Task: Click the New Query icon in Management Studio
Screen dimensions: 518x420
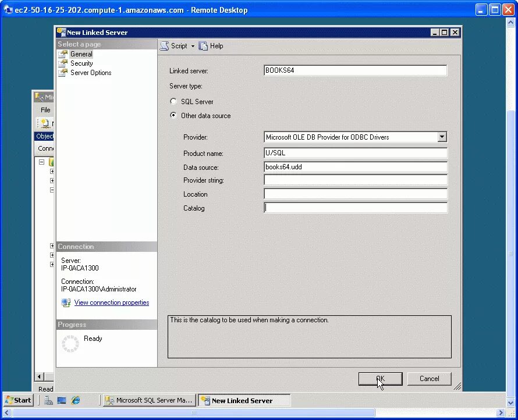Action: (x=45, y=123)
